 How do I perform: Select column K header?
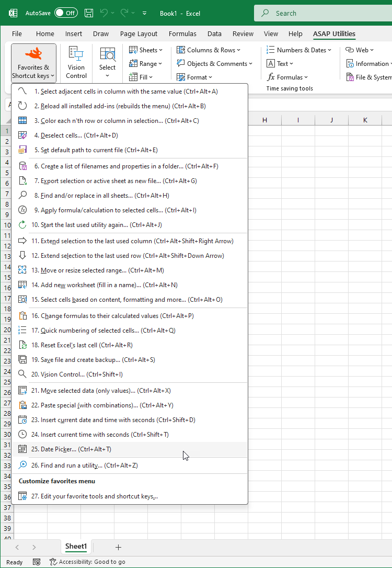365,120
